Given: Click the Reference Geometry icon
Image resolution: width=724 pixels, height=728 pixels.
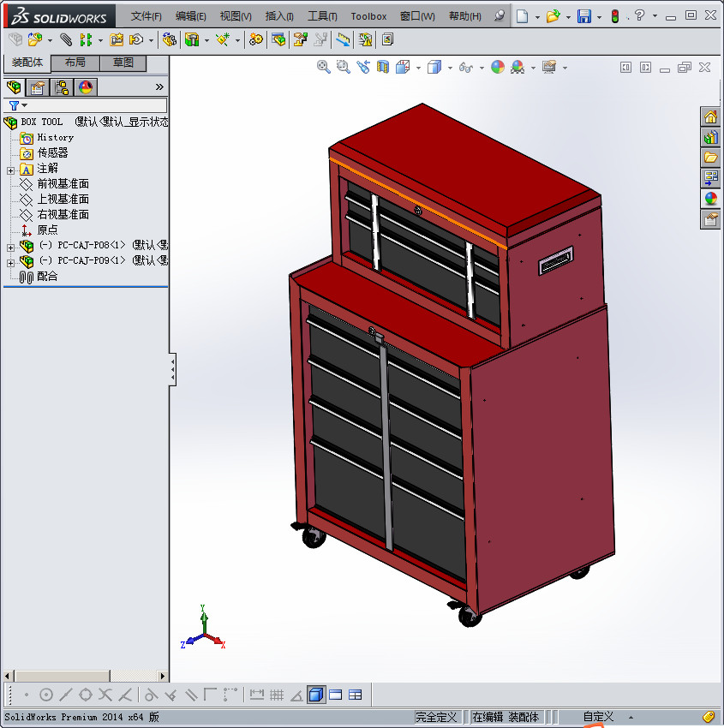Looking at the screenshot, I should [x=223, y=40].
